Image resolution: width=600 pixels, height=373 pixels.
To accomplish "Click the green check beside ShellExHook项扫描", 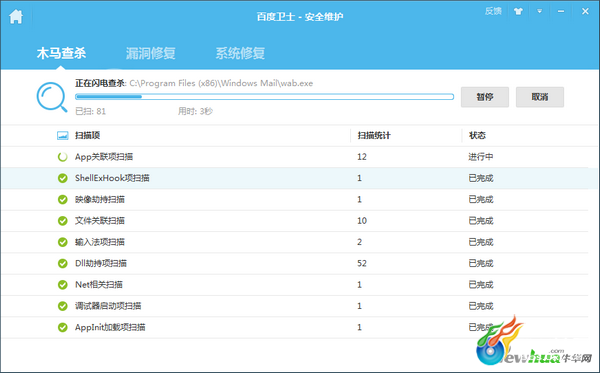I will click(x=62, y=178).
